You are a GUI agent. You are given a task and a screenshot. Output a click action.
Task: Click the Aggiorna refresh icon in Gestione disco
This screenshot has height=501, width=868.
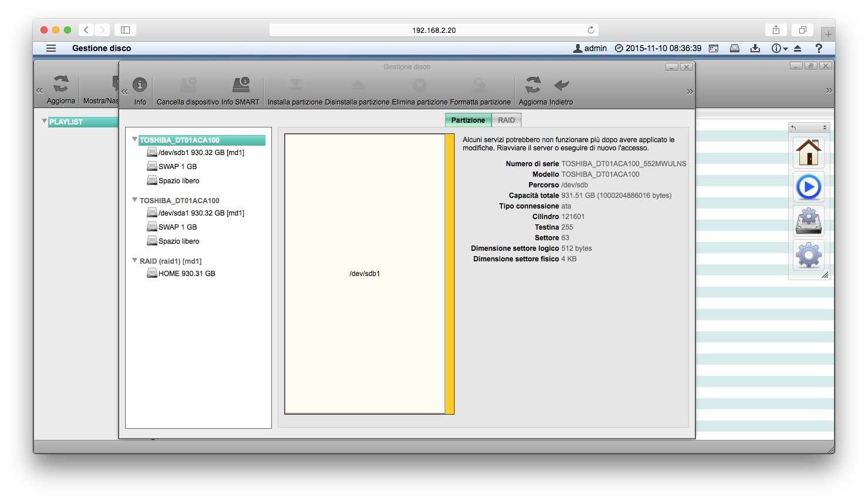pos(533,86)
